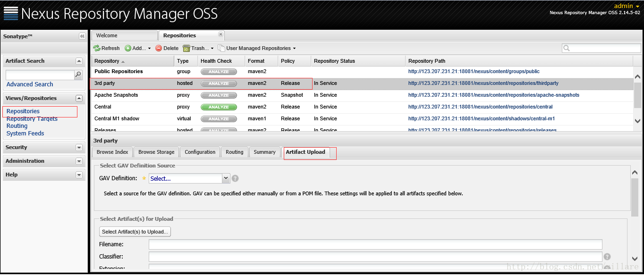644x276 pixels.
Task: Click repository list scrollbar up arrow
Action: click(637, 77)
